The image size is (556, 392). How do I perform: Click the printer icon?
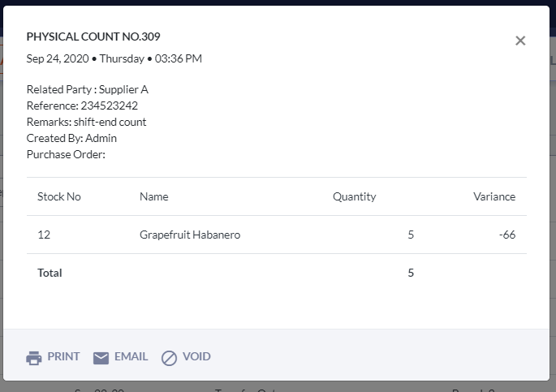click(x=34, y=358)
